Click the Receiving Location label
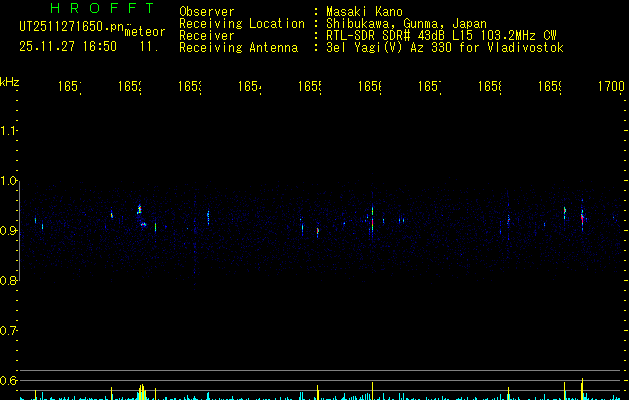 click(x=242, y=24)
